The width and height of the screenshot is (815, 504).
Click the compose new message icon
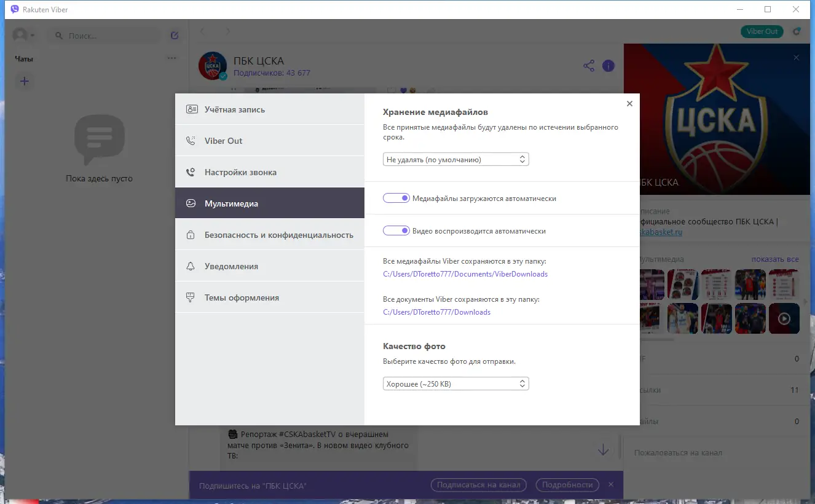click(x=175, y=36)
